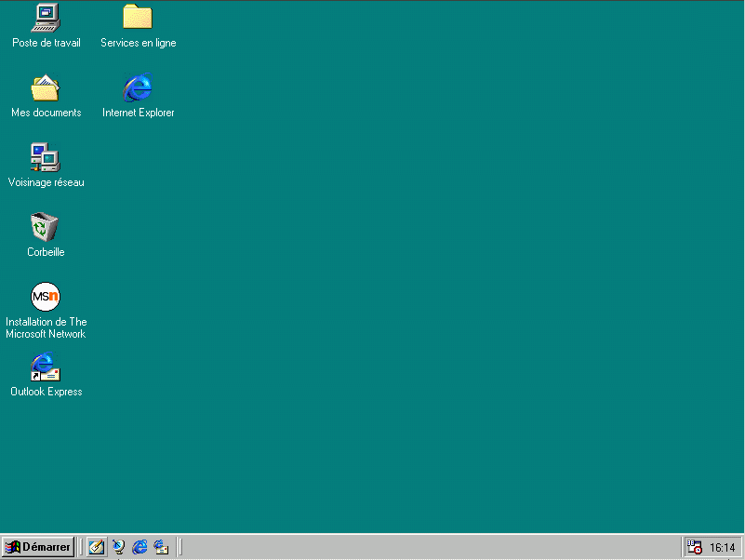Launch Outlook Express from the quick launch bar
The height and width of the screenshot is (560, 745).
click(x=163, y=547)
